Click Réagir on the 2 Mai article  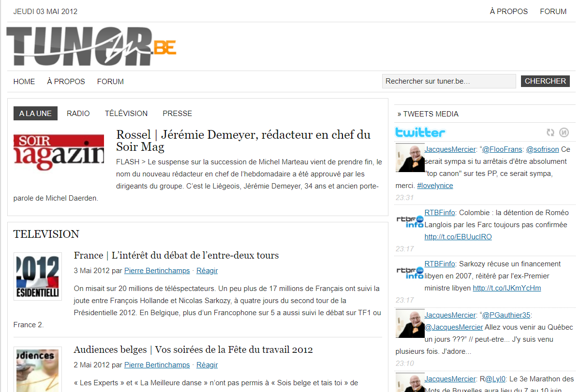point(207,365)
